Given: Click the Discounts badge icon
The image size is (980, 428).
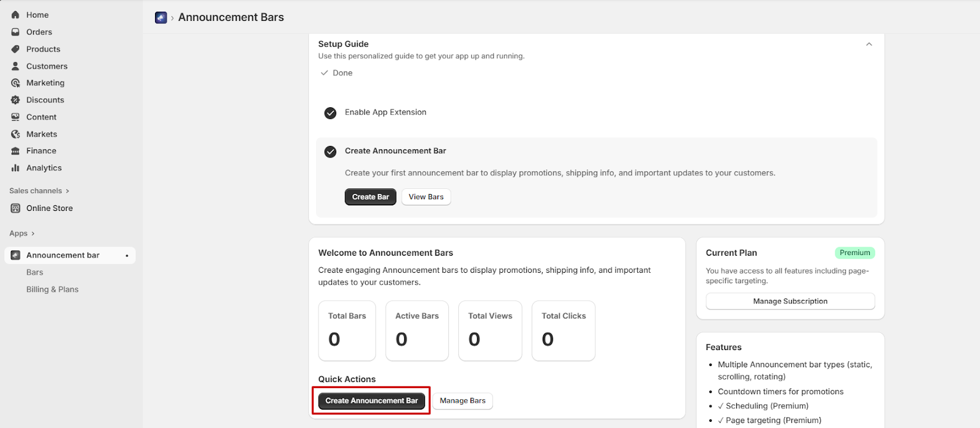Looking at the screenshot, I should coord(15,100).
